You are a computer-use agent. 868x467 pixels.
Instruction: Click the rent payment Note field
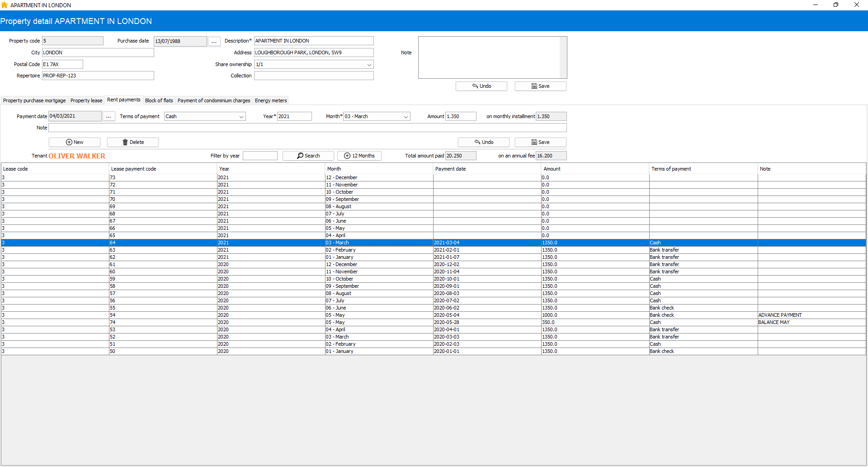pyautogui.click(x=307, y=128)
